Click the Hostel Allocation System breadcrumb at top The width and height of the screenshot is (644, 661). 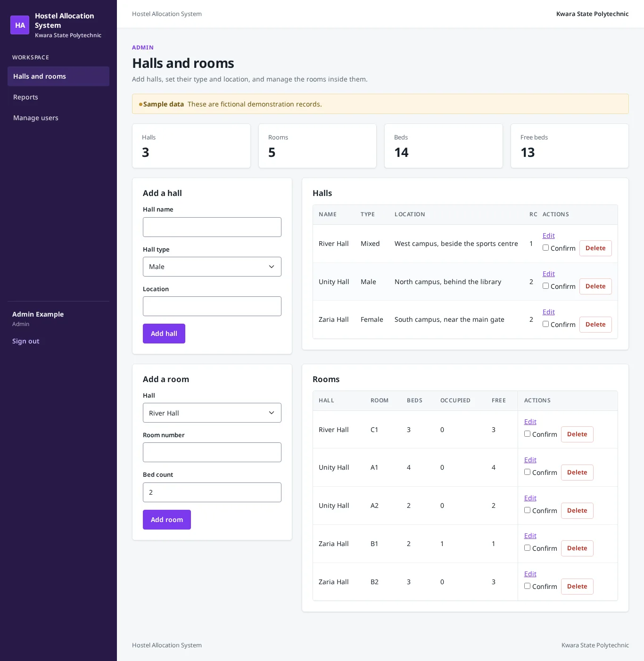pos(167,14)
